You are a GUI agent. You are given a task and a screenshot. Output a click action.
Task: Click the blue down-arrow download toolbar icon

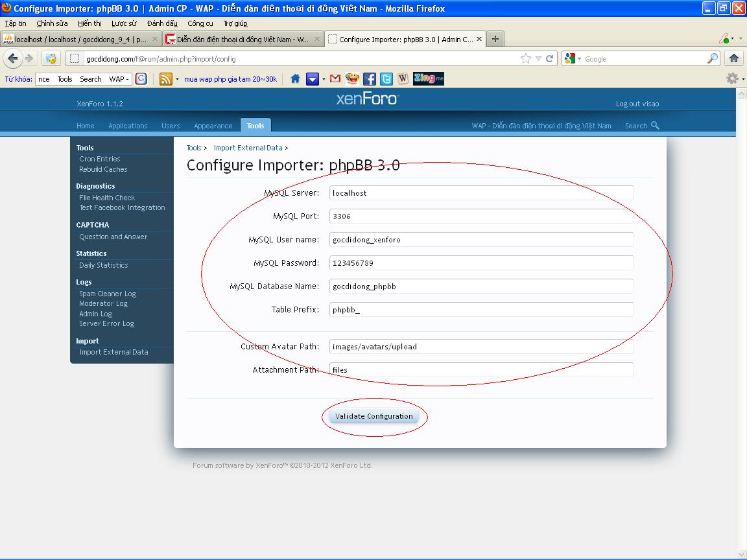pyautogui.click(x=312, y=78)
